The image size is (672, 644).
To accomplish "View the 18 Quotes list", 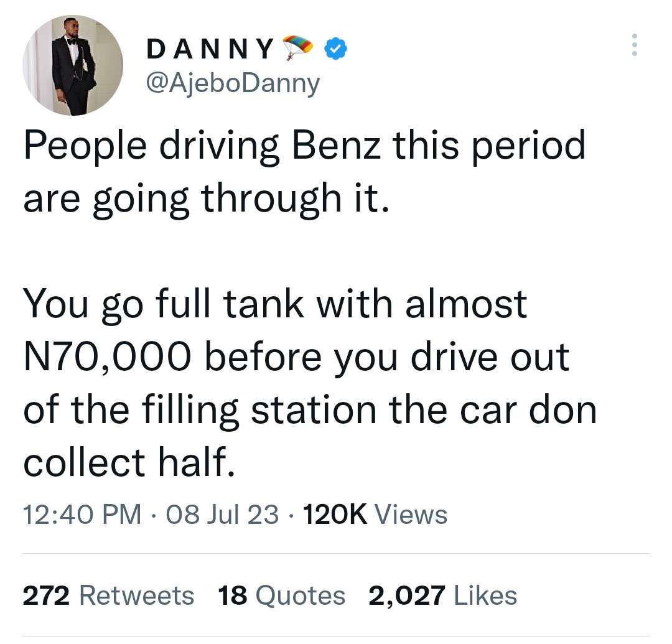I will coord(282,595).
